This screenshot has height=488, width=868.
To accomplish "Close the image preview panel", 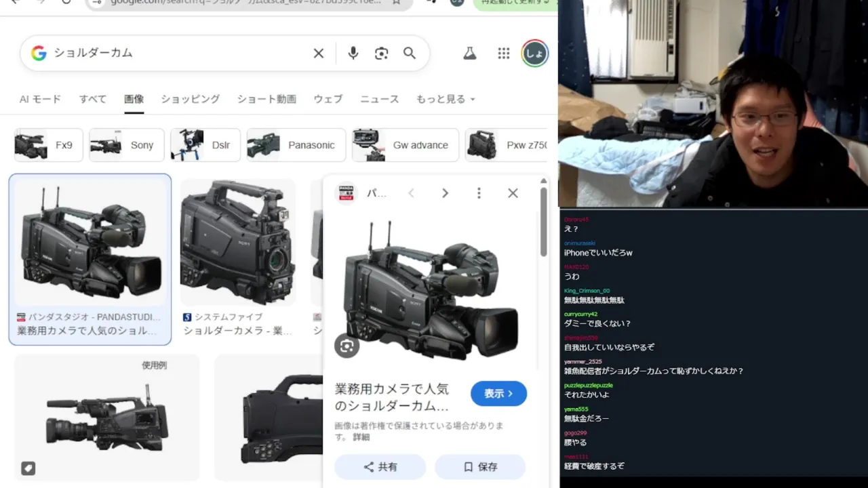I will (513, 193).
